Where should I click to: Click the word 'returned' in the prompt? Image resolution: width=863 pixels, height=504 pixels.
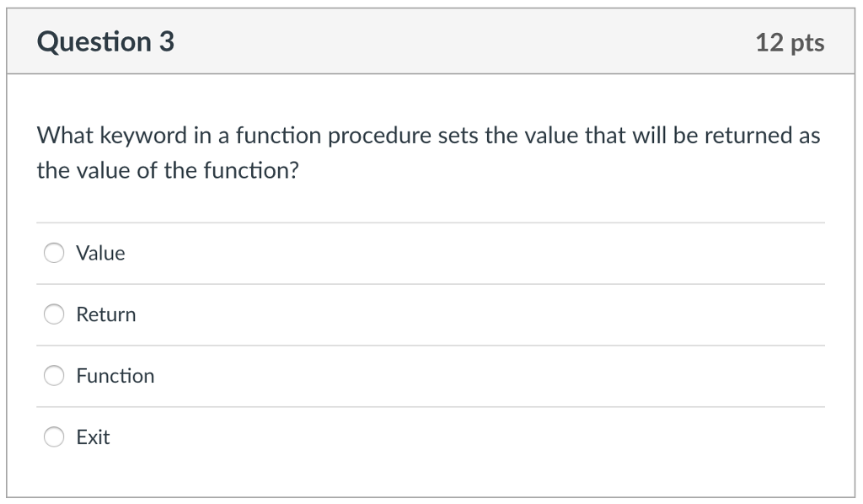(742, 136)
